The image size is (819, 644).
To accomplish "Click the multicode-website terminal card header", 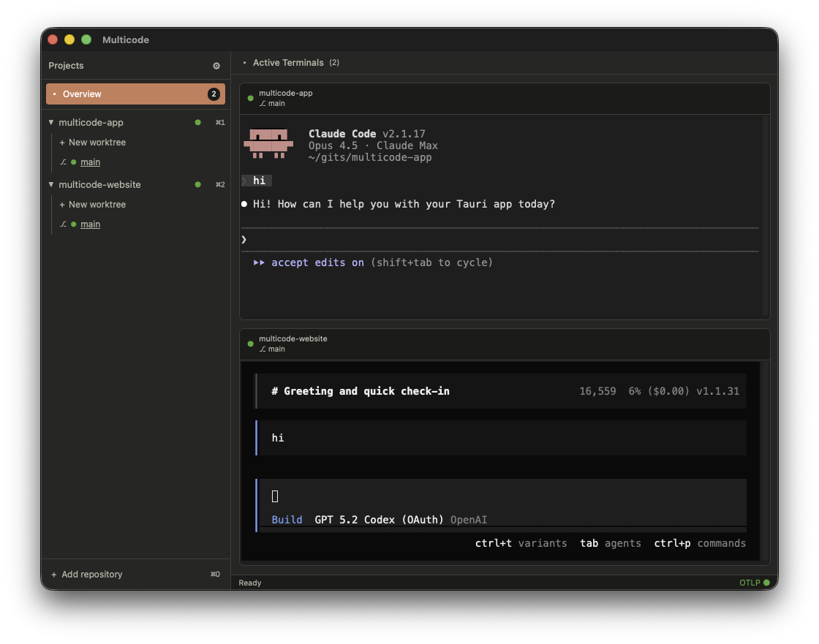I will (505, 344).
